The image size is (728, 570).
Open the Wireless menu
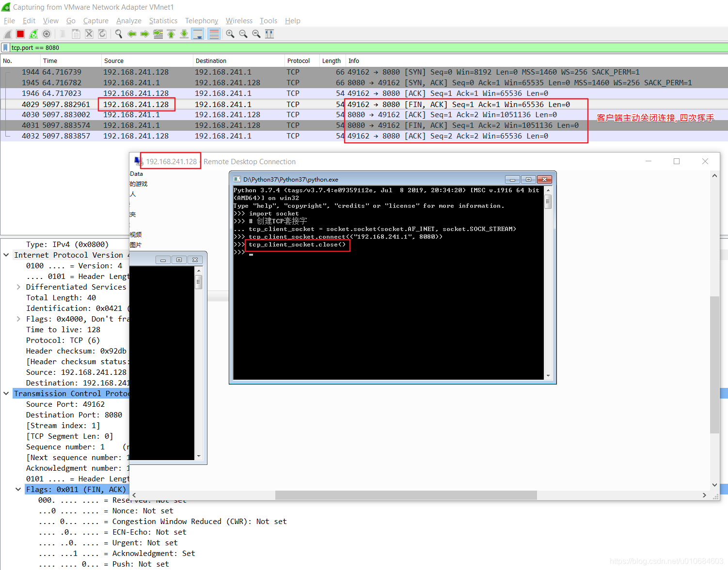239,21
